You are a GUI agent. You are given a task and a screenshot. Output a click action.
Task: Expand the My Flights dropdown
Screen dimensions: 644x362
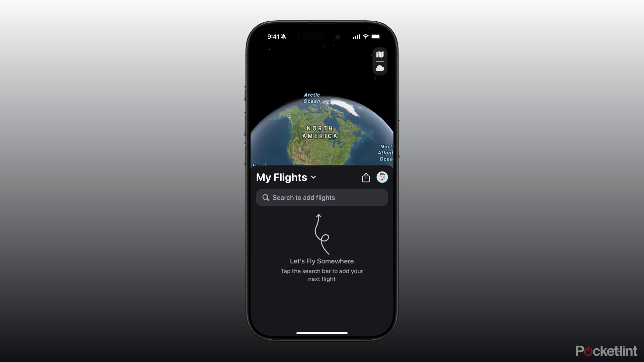click(x=314, y=177)
